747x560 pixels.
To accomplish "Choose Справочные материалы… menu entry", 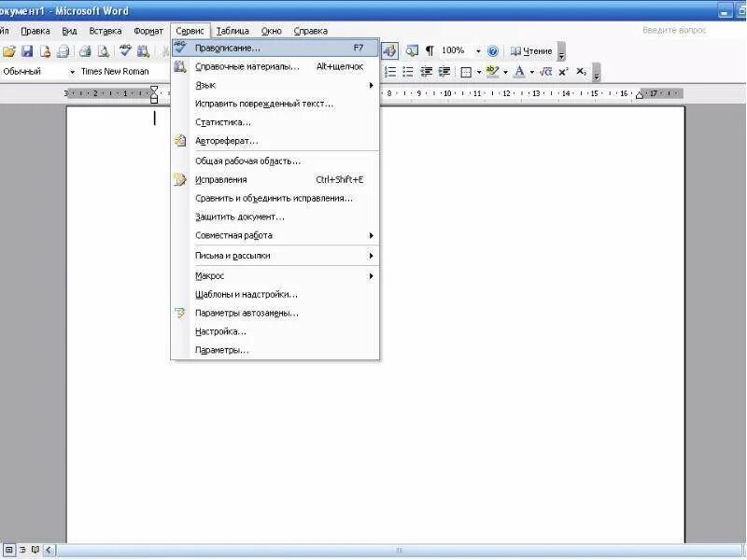I will click(x=275, y=66).
